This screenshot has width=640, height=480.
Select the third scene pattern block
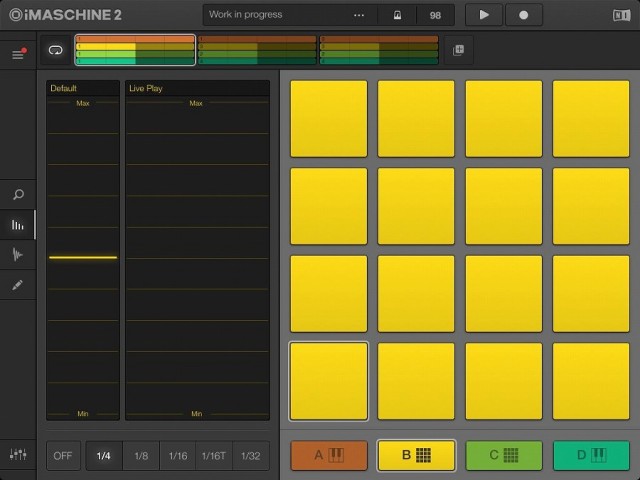pyautogui.click(x=379, y=50)
